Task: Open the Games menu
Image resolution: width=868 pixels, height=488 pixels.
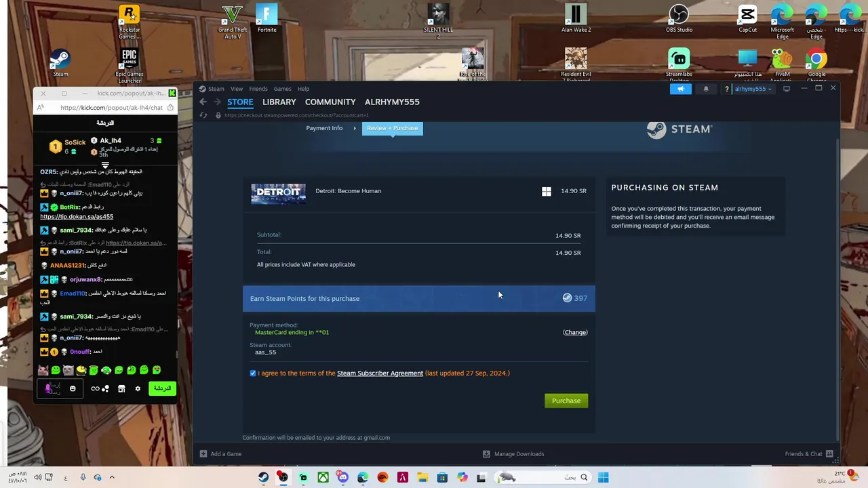Action: pyautogui.click(x=283, y=89)
